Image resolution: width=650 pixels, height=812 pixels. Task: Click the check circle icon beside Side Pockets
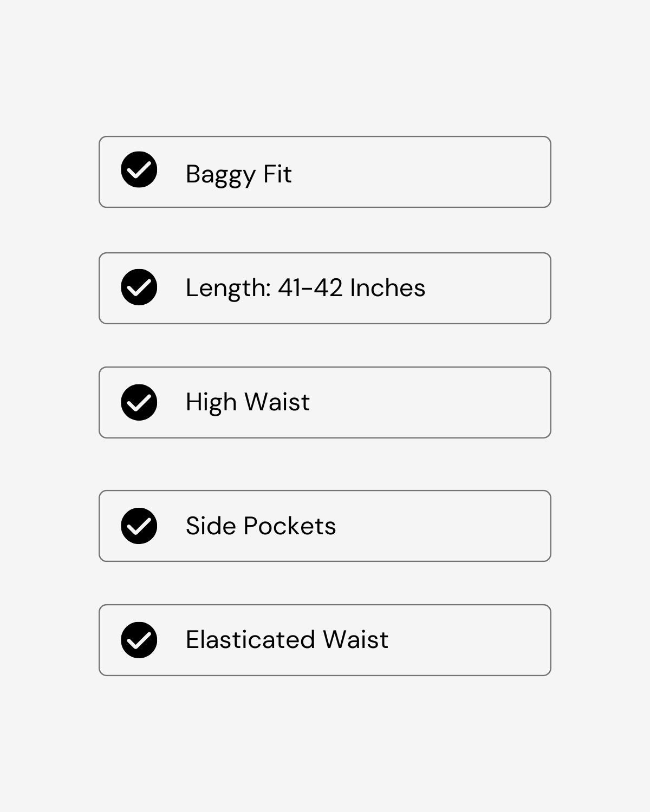pyautogui.click(x=139, y=526)
